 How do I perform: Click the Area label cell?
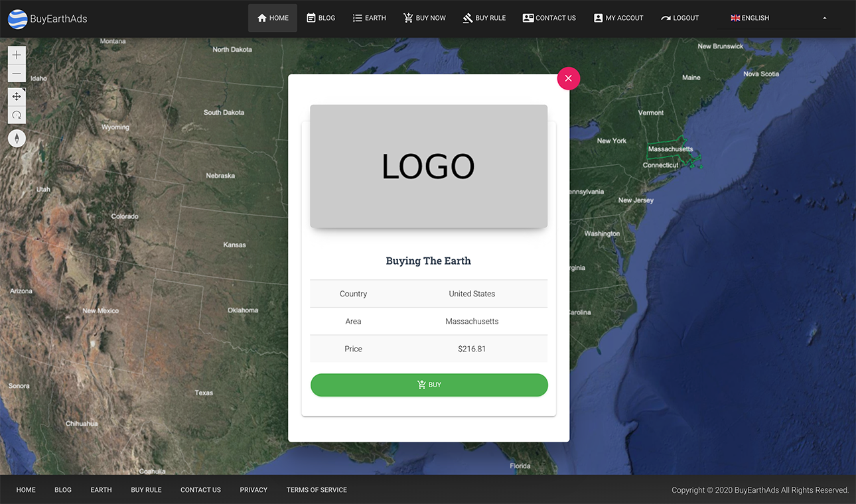coord(353,321)
